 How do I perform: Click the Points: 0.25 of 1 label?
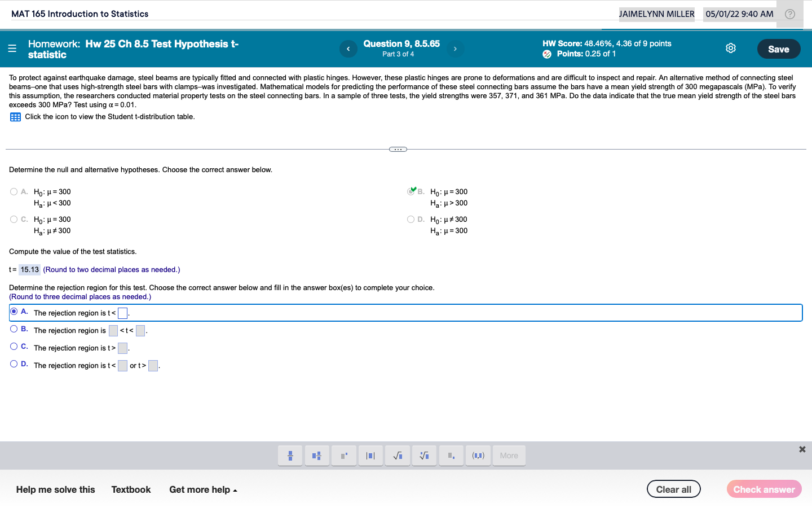click(x=586, y=54)
